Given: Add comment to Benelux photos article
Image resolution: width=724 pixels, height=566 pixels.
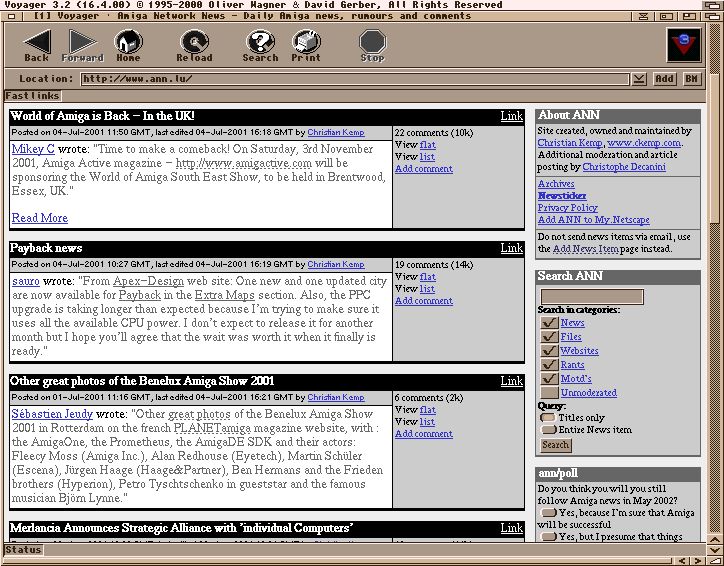Looking at the screenshot, I should (x=424, y=434).
